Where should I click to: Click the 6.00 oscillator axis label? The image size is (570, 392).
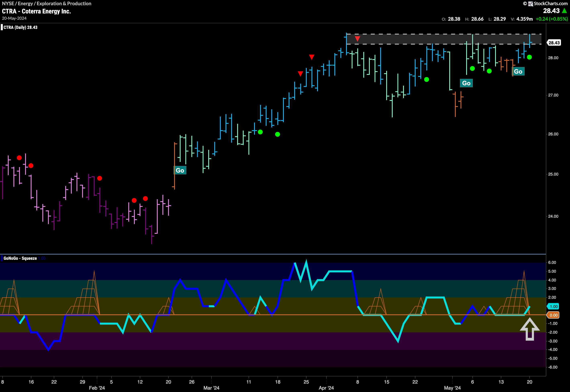[552, 263]
